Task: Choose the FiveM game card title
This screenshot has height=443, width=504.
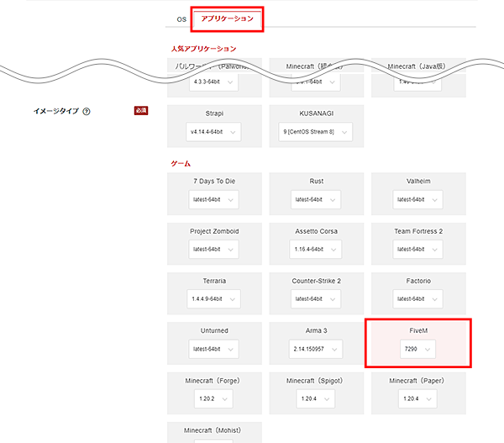Action: coord(418,330)
